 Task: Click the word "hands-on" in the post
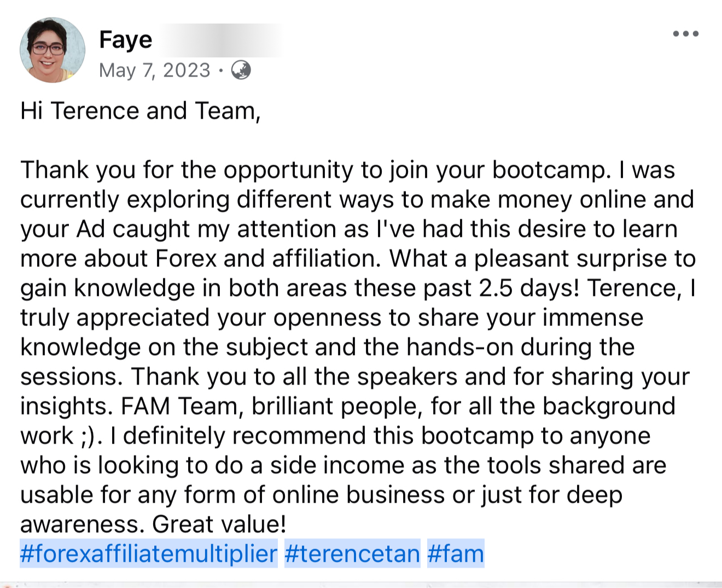pos(459,347)
